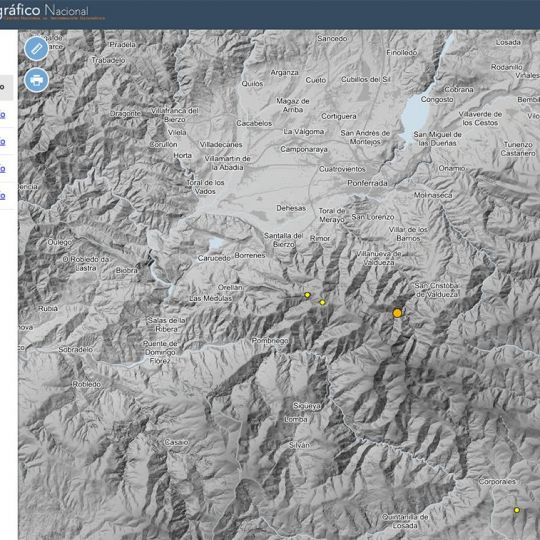This screenshot has width=540, height=540.
Task: Select yellow earthquake marker near Corporales
Action: pyautogui.click(x=517, y=510)
